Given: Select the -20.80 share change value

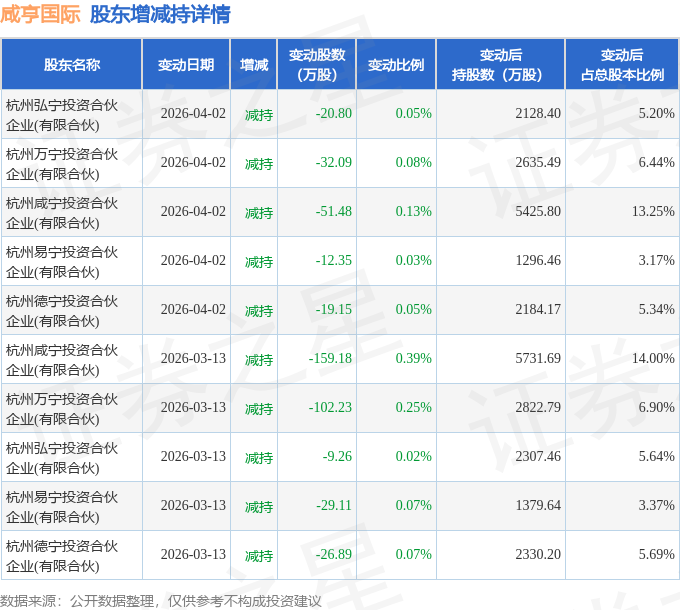Looking at the screenshot, I should [333, 114].
